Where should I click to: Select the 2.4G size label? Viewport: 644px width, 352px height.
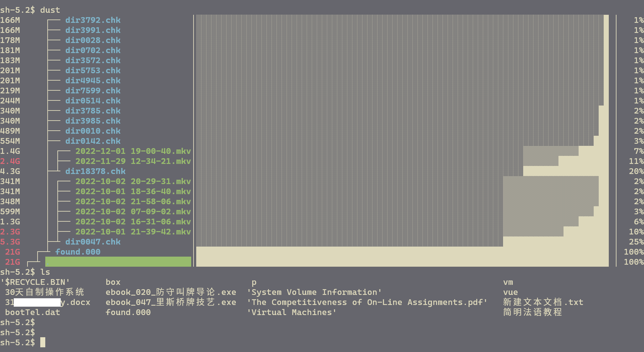[x=10, y=161]
